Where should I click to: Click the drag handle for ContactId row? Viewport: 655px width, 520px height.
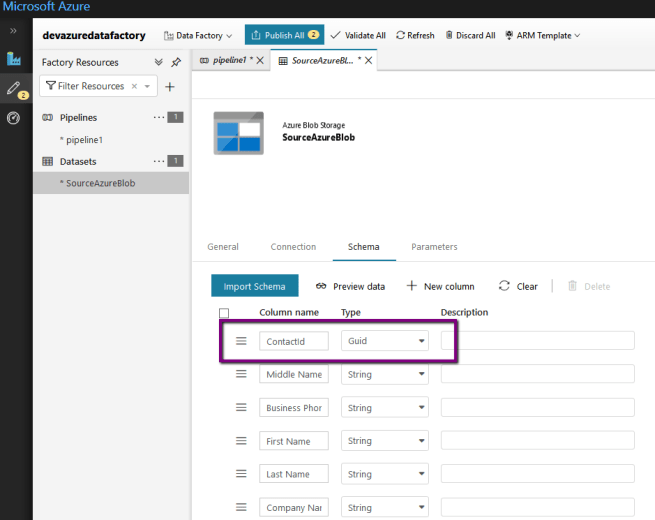pos(241,341)
